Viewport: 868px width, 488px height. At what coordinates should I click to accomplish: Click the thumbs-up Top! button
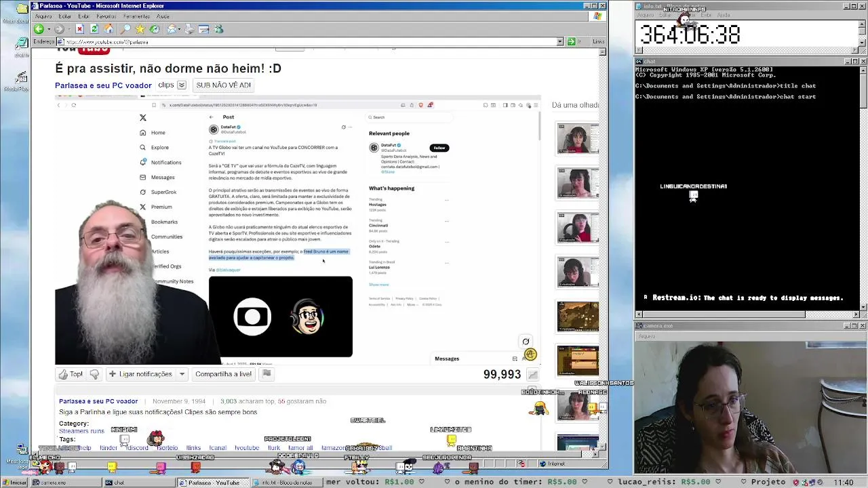[71, 374]
